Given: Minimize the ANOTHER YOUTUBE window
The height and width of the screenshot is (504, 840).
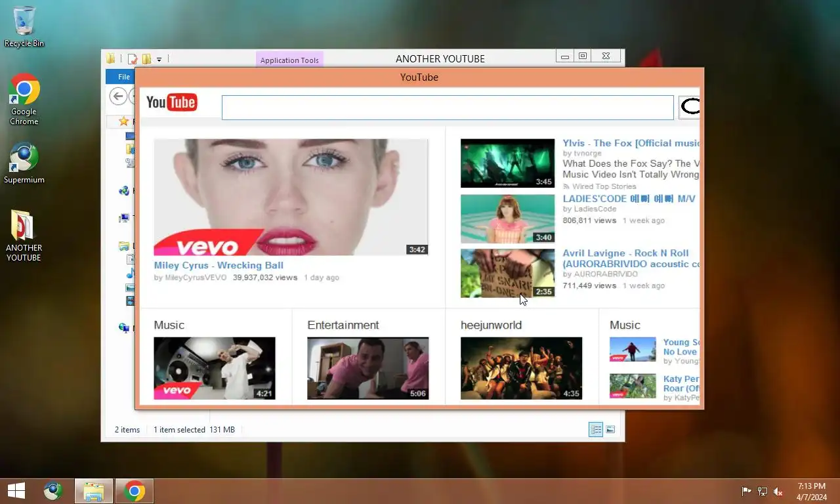Looking at the screenshot, I should [x=565, y=57].
